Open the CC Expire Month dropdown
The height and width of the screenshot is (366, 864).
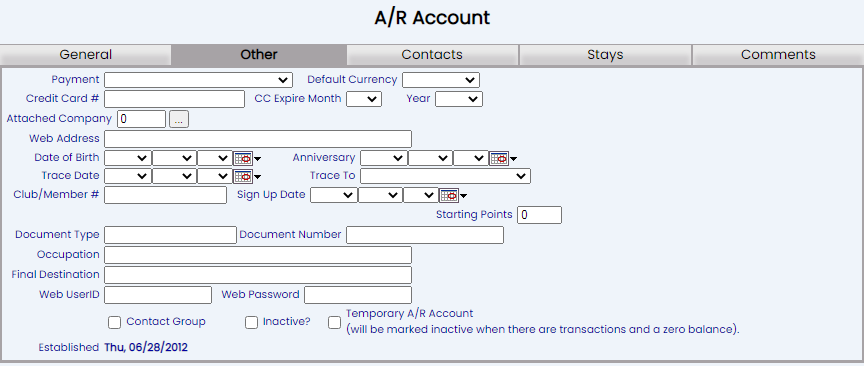[364, 99]
